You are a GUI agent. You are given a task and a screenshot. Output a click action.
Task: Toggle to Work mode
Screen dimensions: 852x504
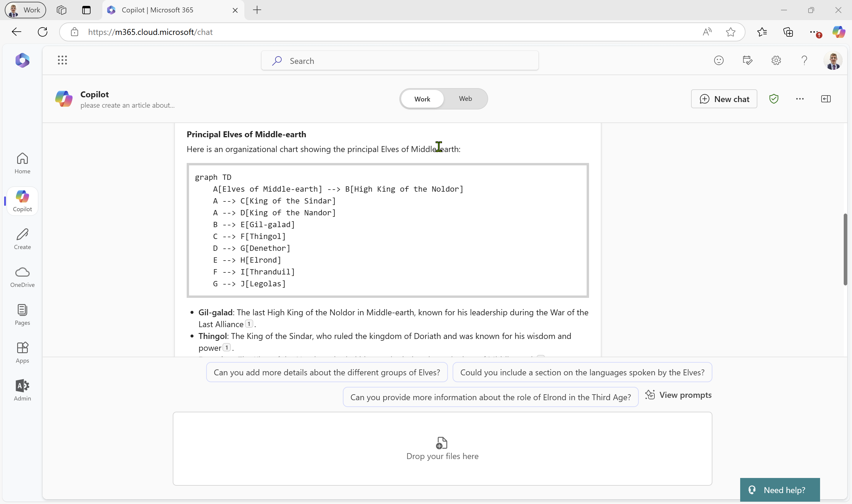422,98
